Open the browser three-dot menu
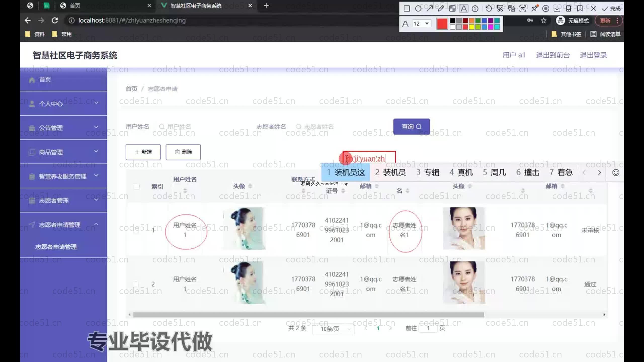The width and height of the screenshot is (644, 362). pos(617,21)
